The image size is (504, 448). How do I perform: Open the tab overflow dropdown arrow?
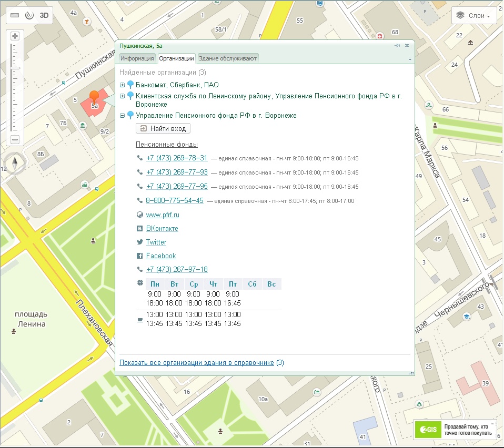tap(410, 59)
